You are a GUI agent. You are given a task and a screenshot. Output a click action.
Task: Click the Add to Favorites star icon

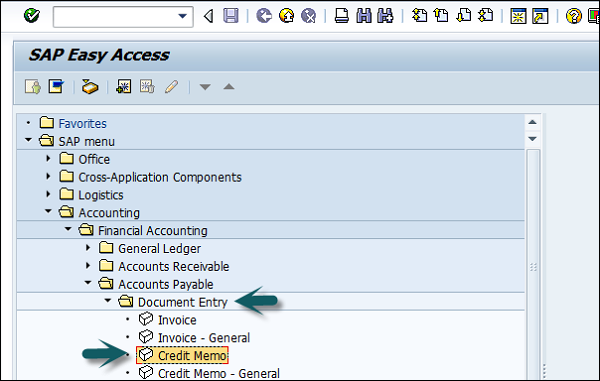click(124, 86)
